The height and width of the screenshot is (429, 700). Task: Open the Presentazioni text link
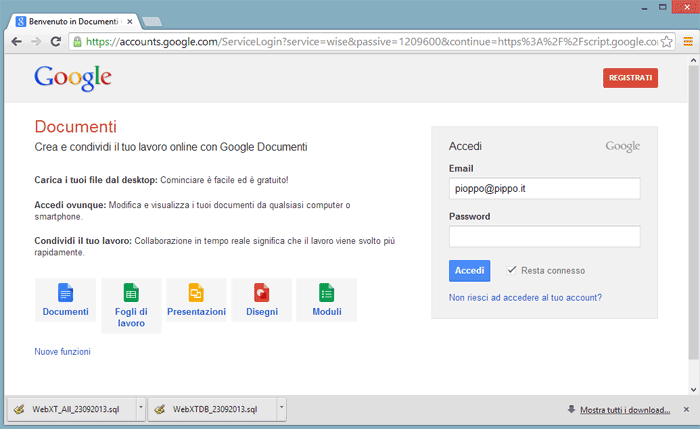(x=196, y=312)
